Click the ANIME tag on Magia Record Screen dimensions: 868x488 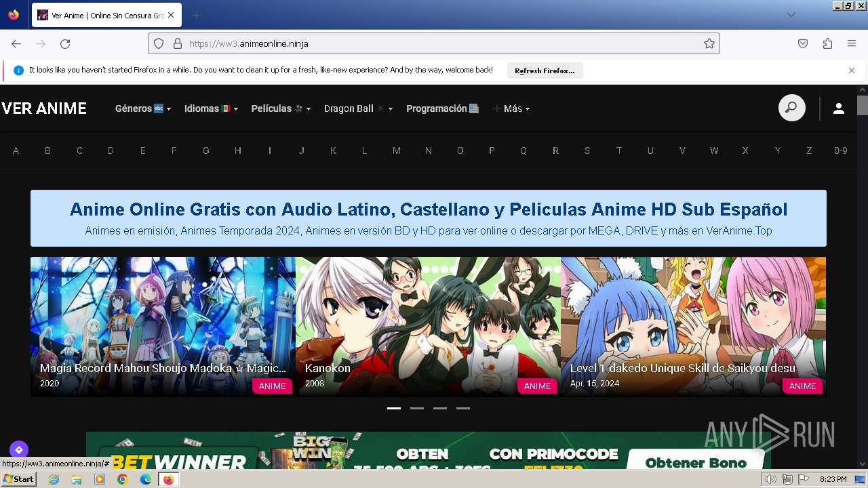(x=272, y=386)
